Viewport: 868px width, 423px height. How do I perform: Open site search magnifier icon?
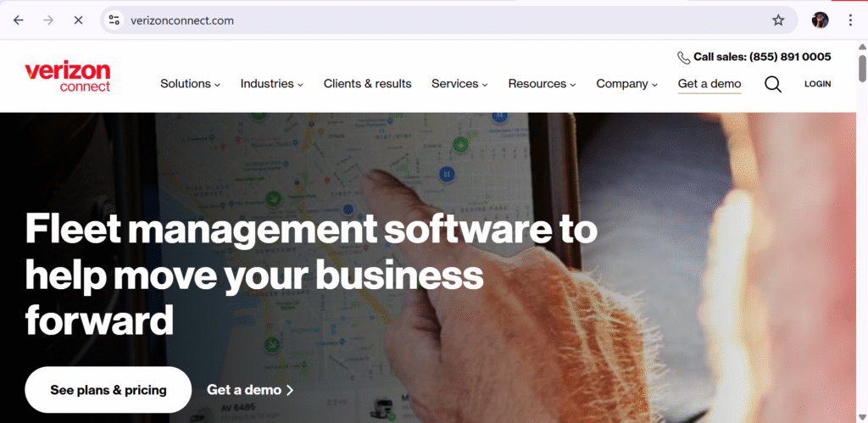pos(773,84)
